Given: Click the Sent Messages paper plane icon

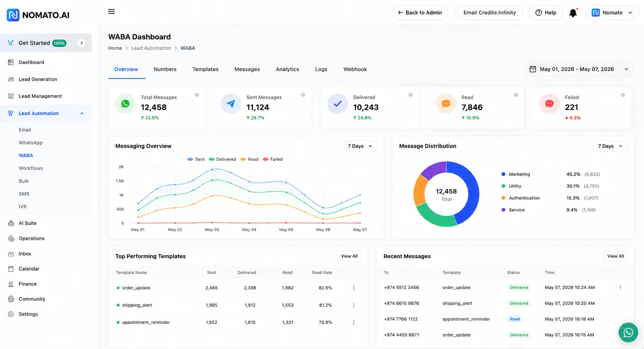Looking at the screenshot, I should 231,104.
